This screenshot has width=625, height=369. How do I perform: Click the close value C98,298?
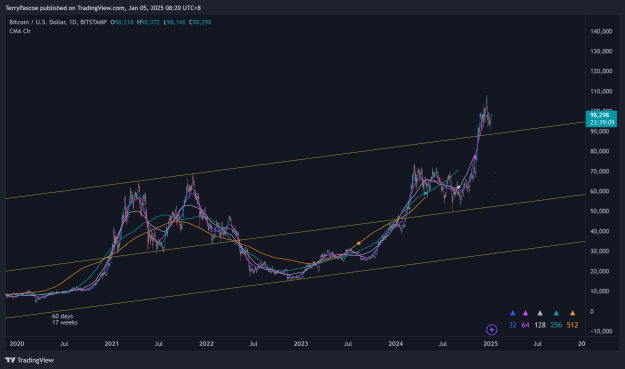[200, 22]
